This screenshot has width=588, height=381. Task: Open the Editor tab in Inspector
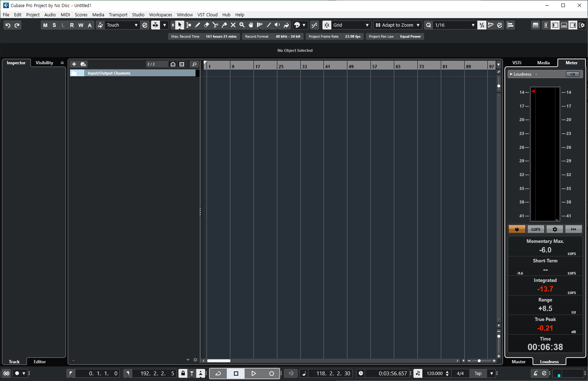40,362
